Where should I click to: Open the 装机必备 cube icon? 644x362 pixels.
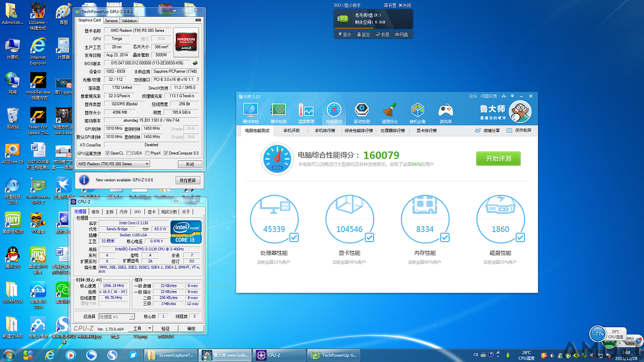(x=418, y=113)
